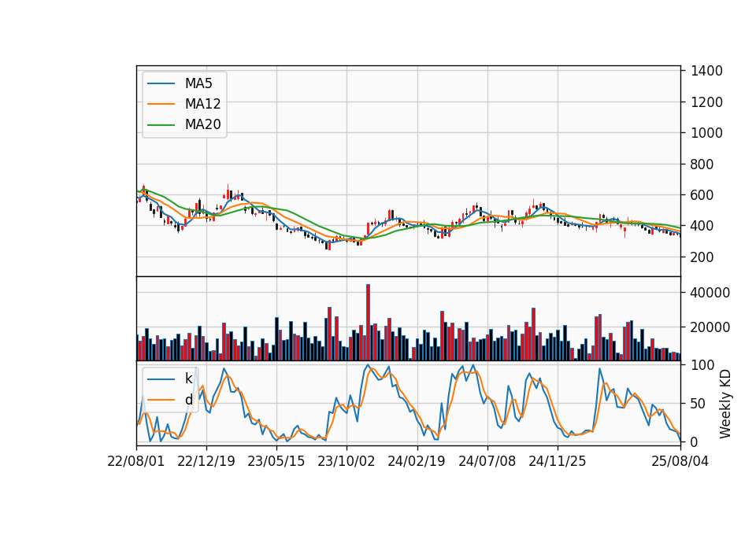Click the 25/08/04 date tick label

click(x=680, y=461)
